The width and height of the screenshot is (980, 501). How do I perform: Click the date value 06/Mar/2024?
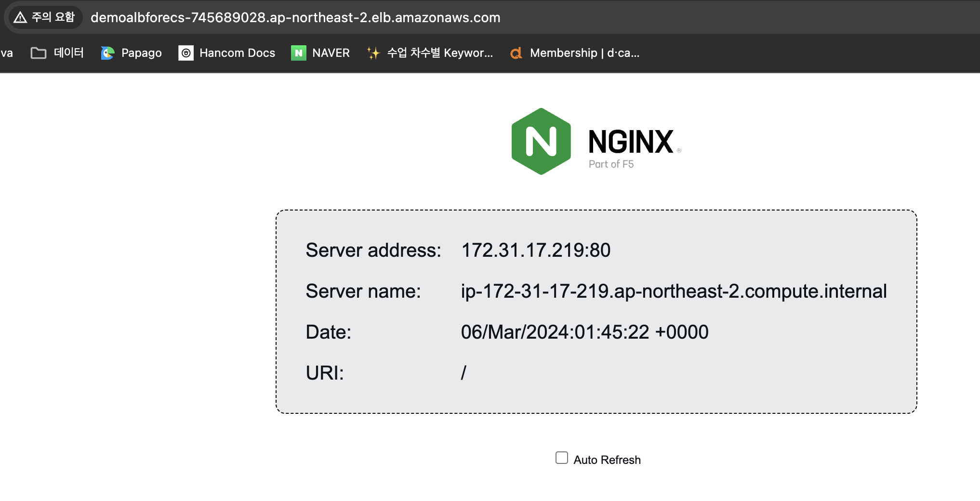[x=584, y=332]
